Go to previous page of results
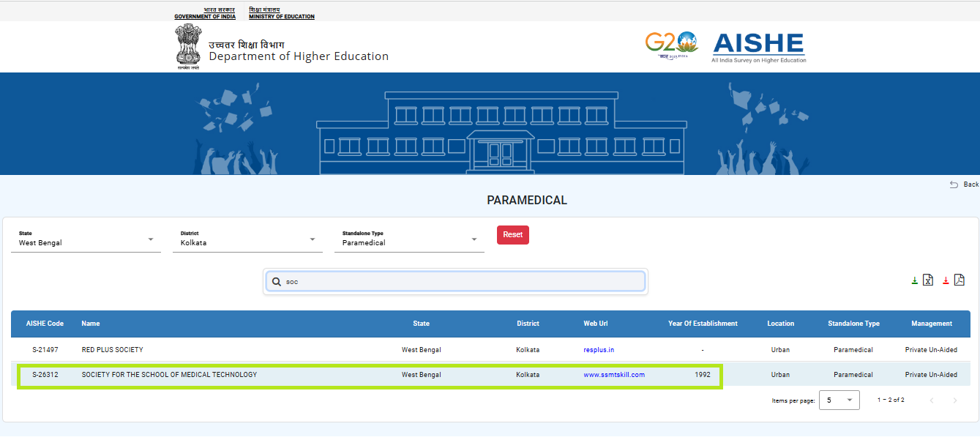This screenshot has height=440, width=980. [932, 400]
